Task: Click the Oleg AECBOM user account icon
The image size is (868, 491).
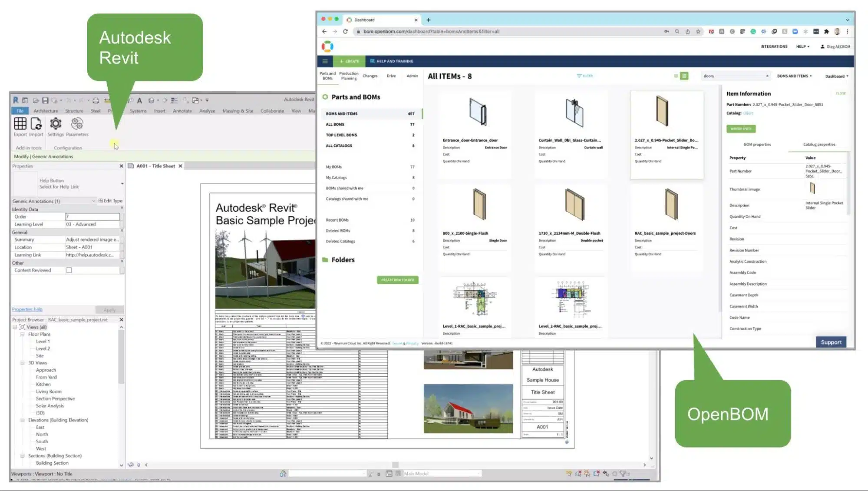Action: [822, 46]
